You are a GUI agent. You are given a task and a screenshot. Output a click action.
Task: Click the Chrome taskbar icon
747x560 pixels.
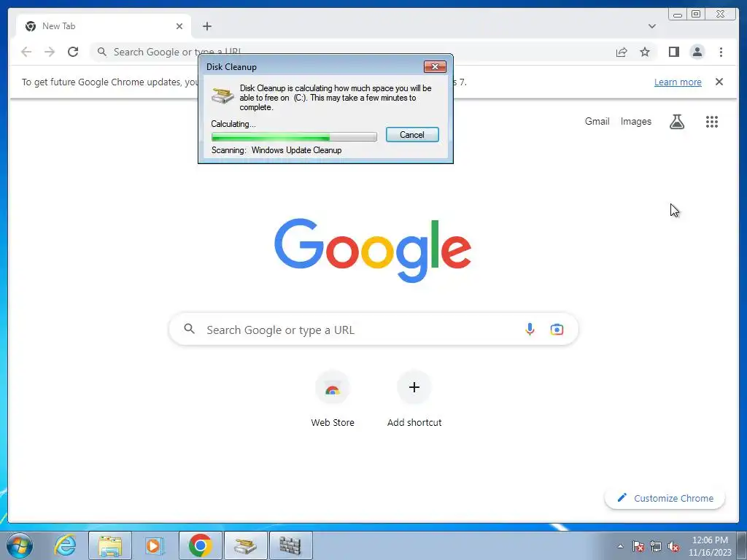200,545
